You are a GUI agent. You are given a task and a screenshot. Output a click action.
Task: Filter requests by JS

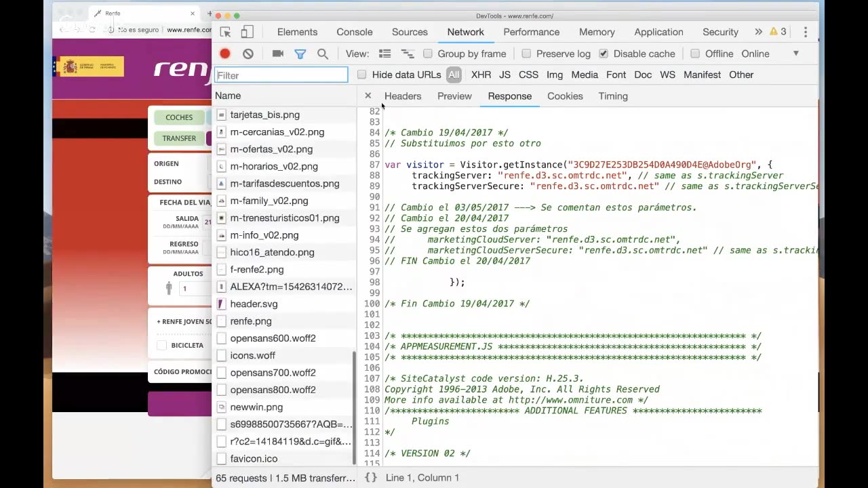point(505,75)
